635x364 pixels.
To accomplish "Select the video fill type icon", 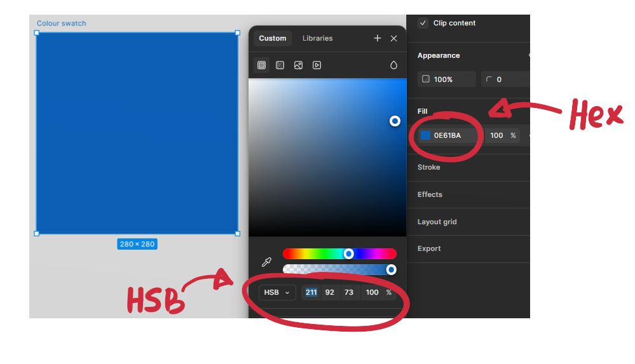I will click(x=317, y=65).
